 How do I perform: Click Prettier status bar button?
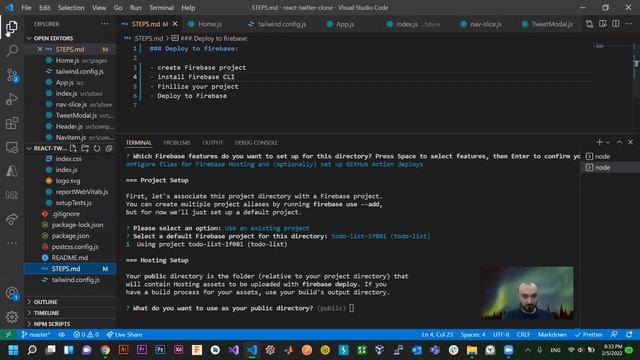[x=589, y=335]
